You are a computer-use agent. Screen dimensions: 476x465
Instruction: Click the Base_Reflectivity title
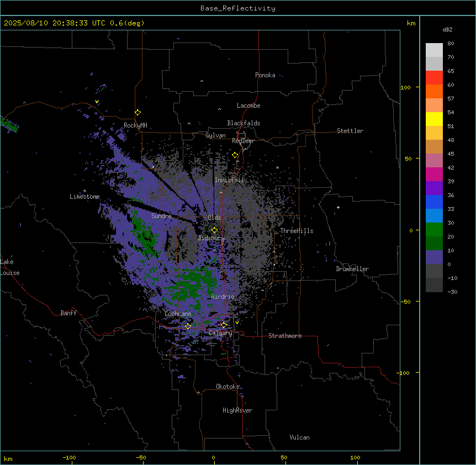click(238, 8)
